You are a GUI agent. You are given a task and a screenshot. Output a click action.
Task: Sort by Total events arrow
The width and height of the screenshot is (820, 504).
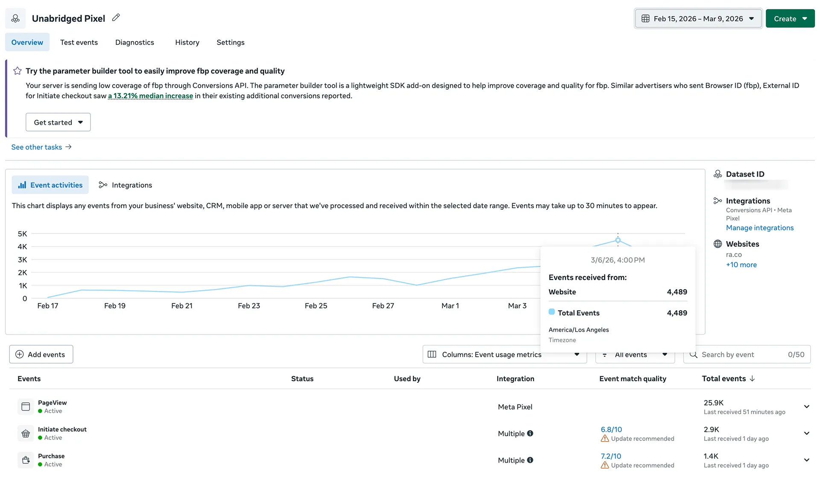point(753,379)
